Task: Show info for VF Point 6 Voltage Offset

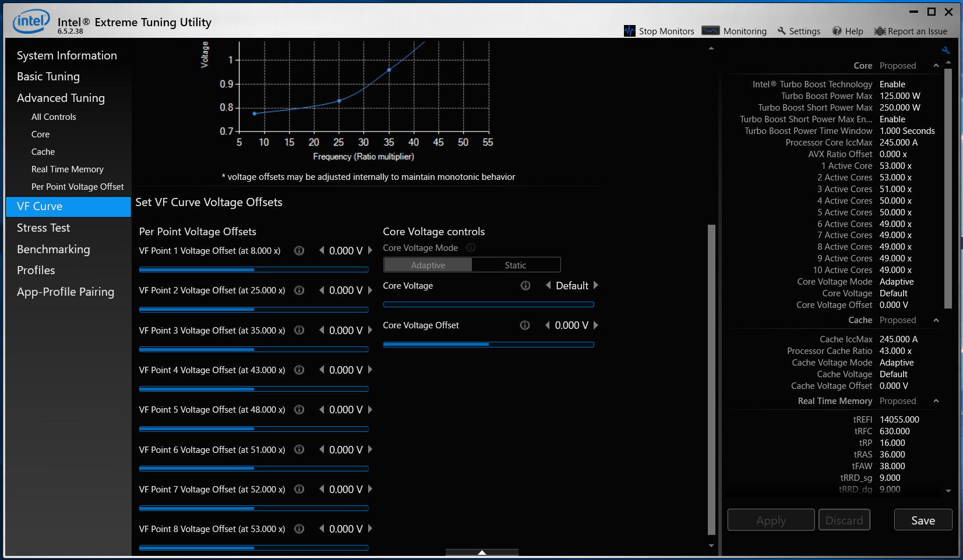Action: (x=299, y=449)
